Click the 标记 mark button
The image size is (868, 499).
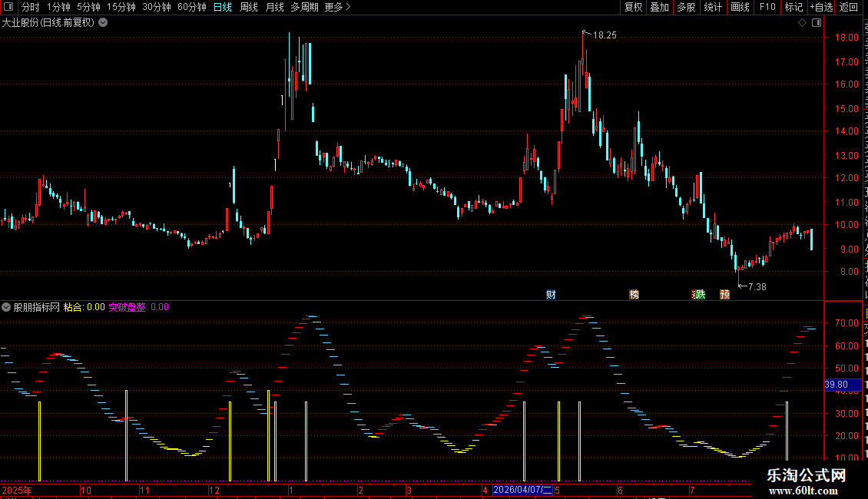tap(793, 7)
